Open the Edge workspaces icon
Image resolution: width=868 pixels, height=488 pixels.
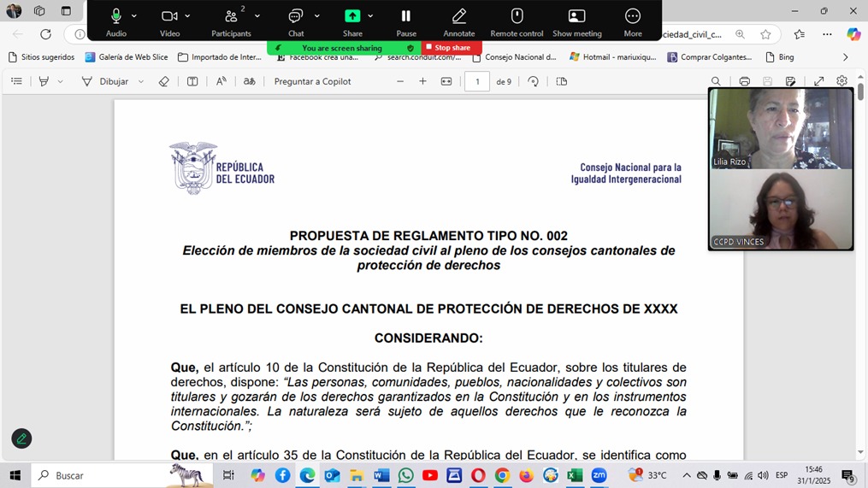coord(39,10)
